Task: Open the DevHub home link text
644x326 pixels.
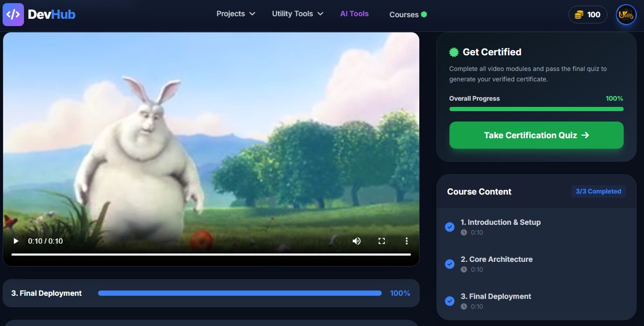Action: coord(52,15)
